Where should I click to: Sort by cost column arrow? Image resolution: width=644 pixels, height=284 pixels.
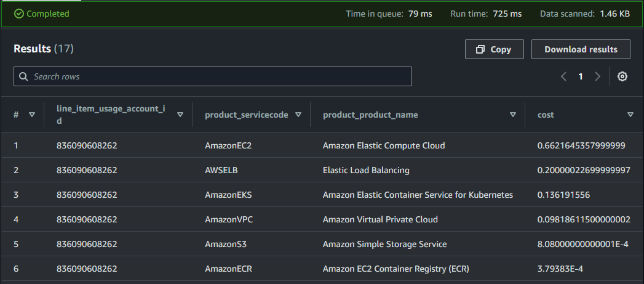(630, 115)
